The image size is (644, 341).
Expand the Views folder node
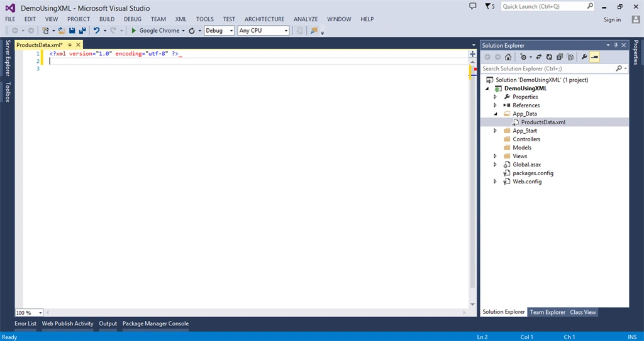point(495,156)
